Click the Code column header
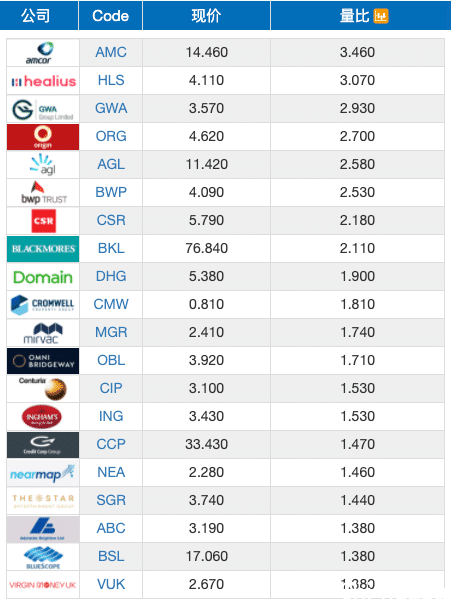Viewport: 451px width, 604px height. pyautogui.click(x=111, y=16)
